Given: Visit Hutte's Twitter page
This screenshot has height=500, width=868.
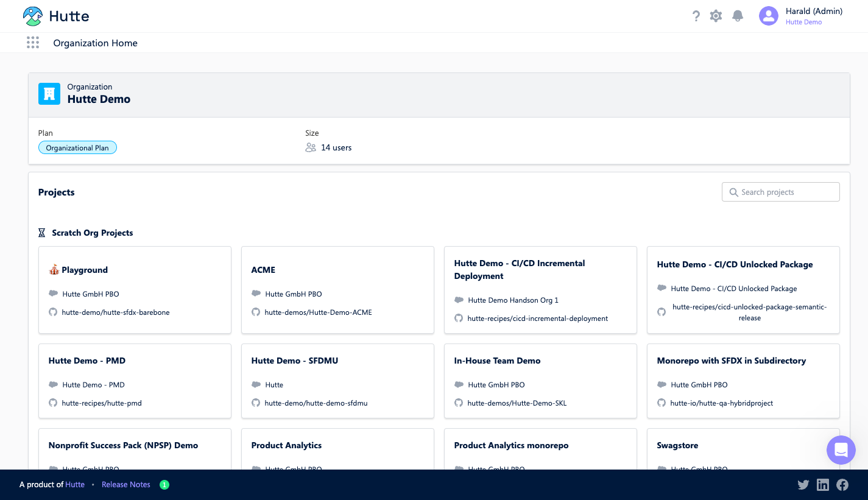Looking at the screenshot, I should pyautogui.click(x=803, y=485).
